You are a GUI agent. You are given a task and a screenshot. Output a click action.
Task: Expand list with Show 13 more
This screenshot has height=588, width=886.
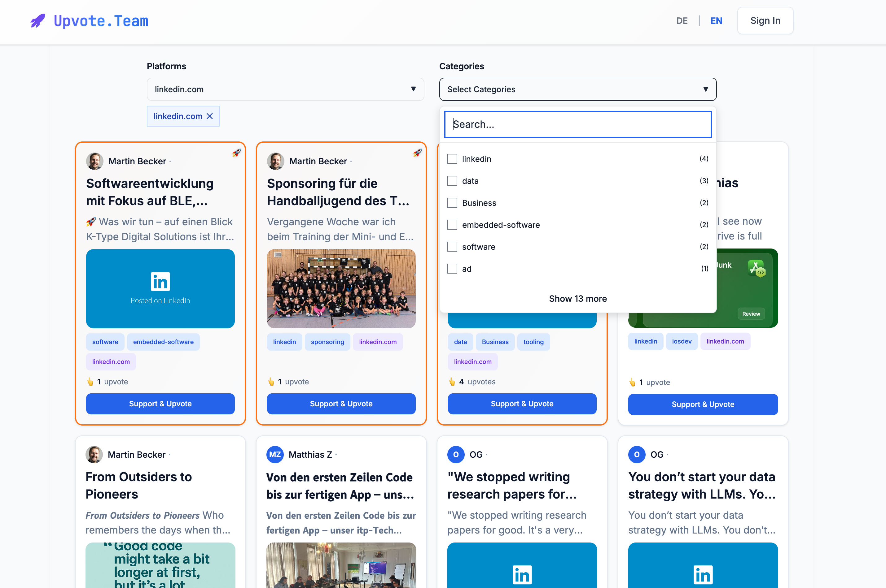click(x=577, y=299)
